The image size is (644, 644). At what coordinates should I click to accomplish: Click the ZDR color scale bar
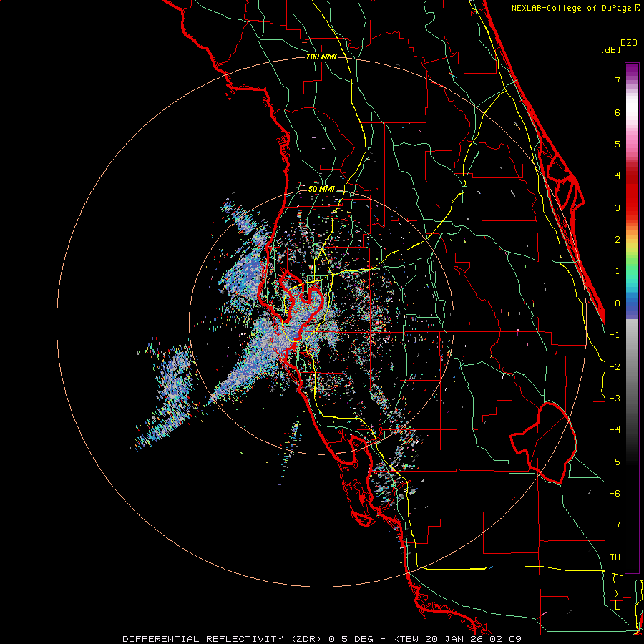click(632, 318)
